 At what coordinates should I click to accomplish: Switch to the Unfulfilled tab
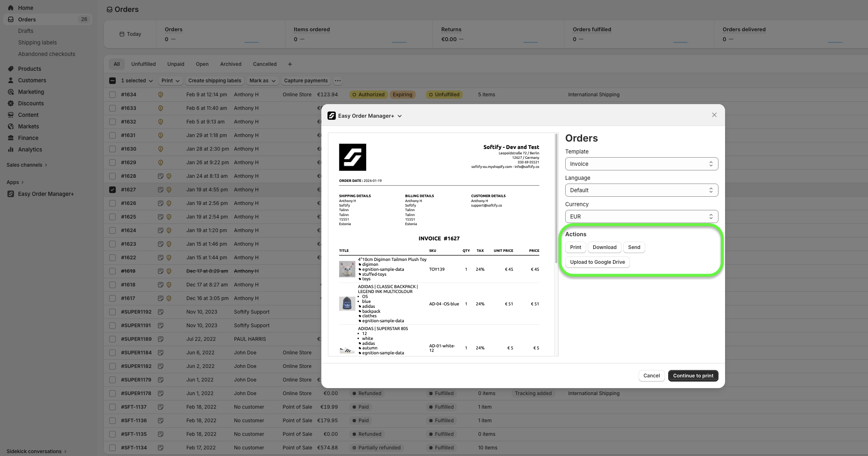(x=143, y=64)
